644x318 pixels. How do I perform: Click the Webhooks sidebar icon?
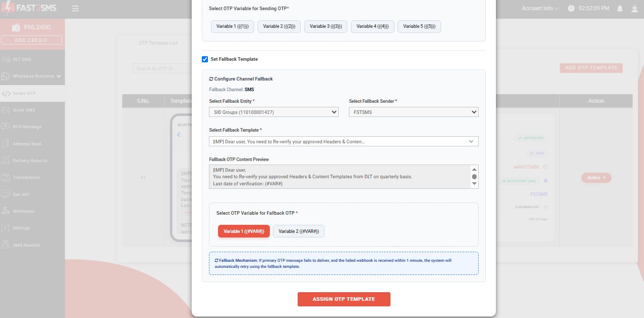pos(6,211)
